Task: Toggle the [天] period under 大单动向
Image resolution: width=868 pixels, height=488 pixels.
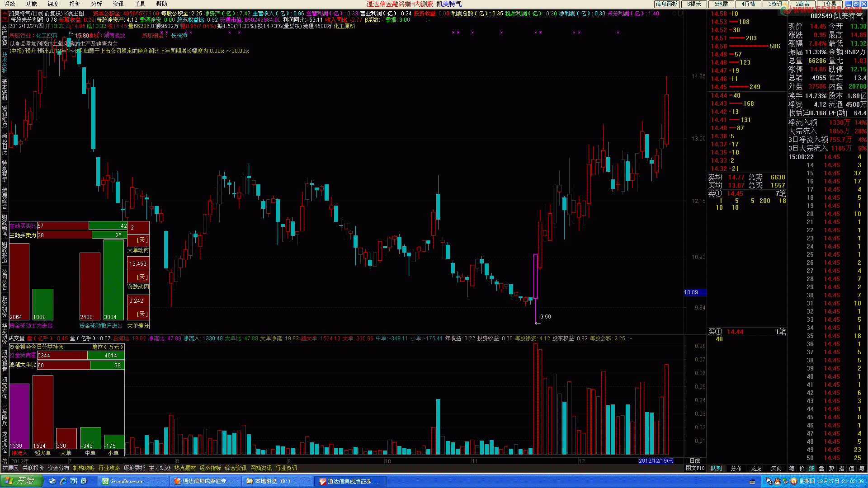Action: tap(142, 240)
